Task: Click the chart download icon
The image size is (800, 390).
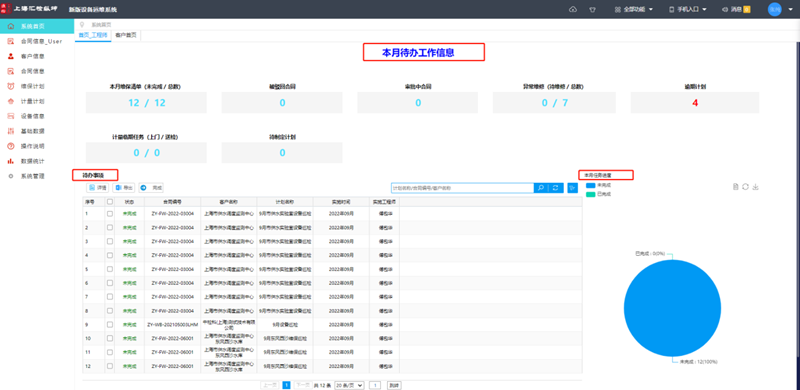Action: [x=756, y=187]
